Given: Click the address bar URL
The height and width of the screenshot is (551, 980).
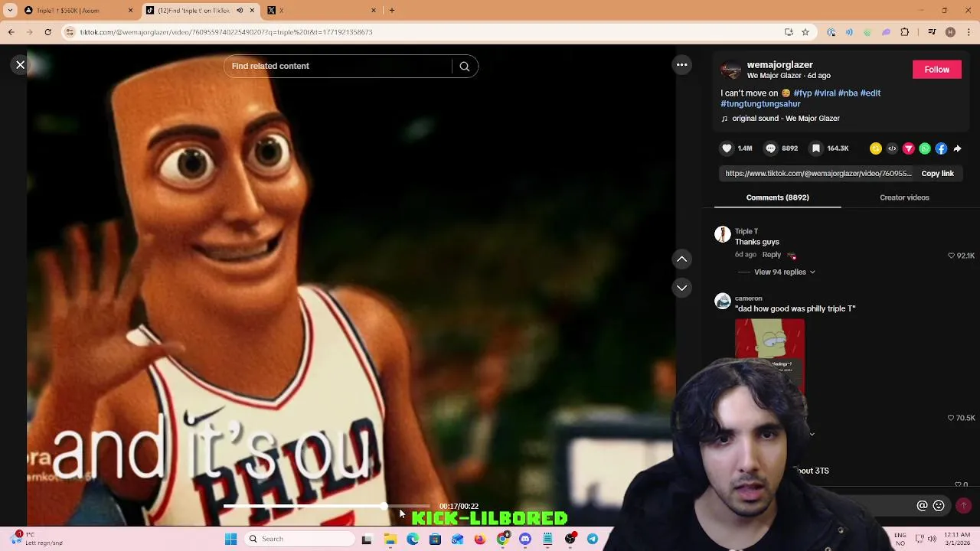Looking at the screenshot, I should (226, 32).
